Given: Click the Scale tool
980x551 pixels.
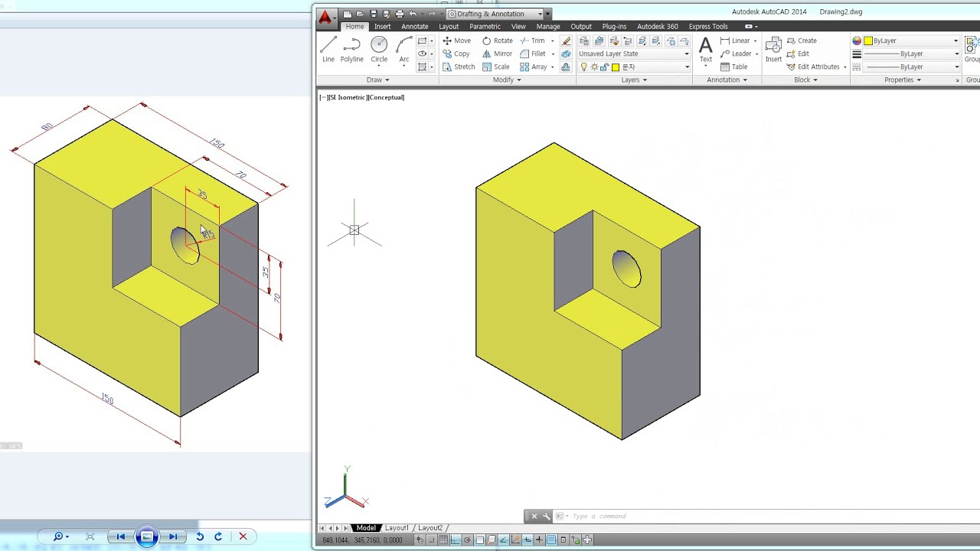Looking at the screenshot, I should pyautogui.click(x=495, y=67).
